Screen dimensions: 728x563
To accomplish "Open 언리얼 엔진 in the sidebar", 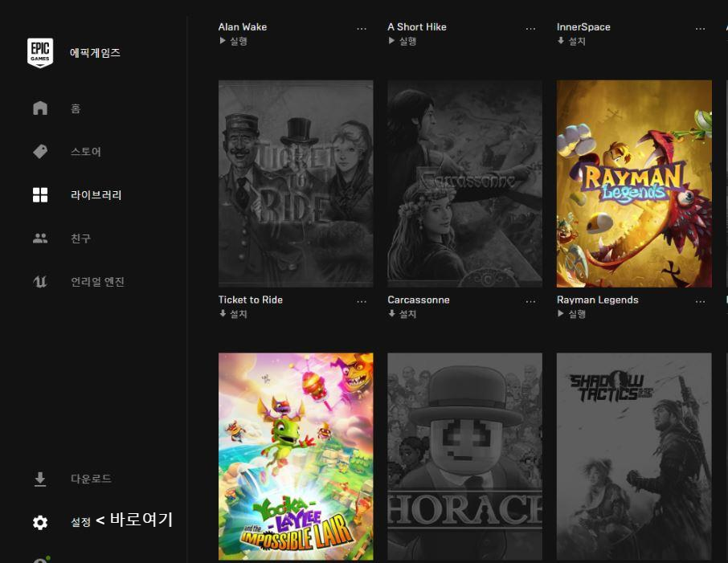I will pyautogui.click(x=97, y=282).
